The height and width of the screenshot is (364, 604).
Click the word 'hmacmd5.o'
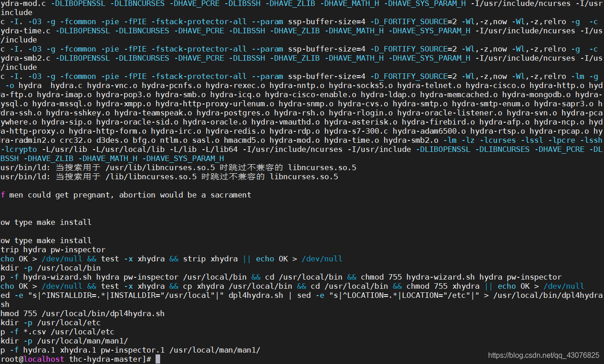(x=245, y=140)
